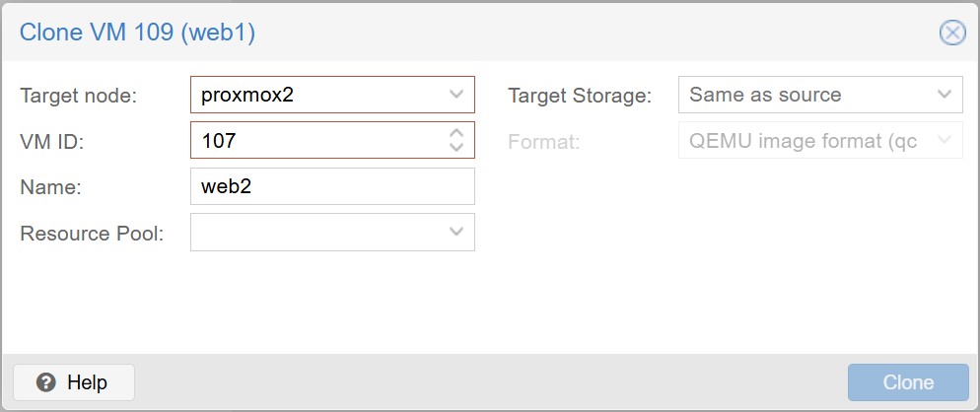This screenshot has width=980, height=412.
Task: Click inside the empty Resource Pool field
Action: [315, 232]
